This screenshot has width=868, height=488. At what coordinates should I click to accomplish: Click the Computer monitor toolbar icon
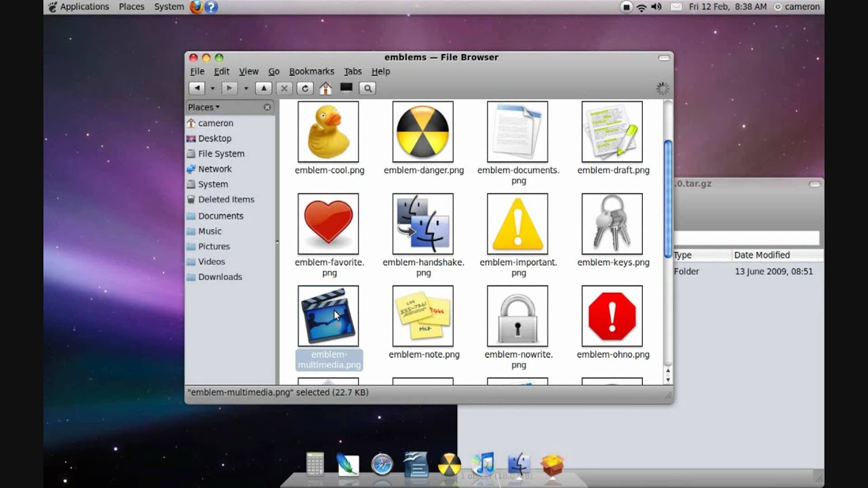[x=347, y=88]
